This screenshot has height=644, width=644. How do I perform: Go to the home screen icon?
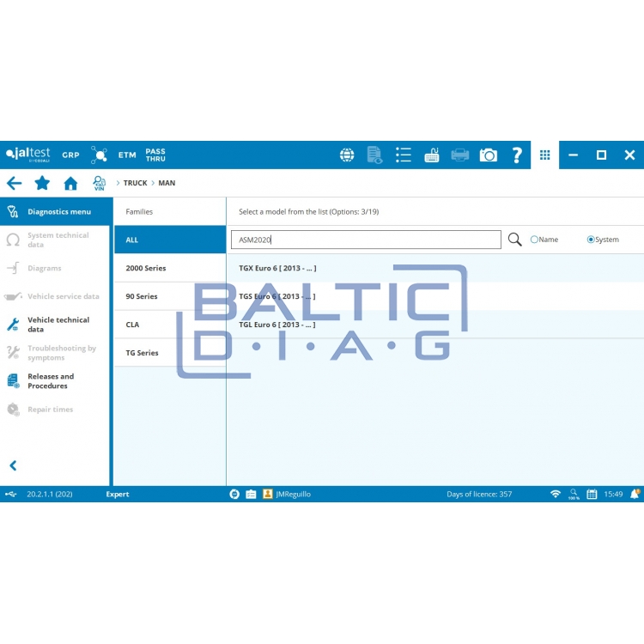click(70, 183)
